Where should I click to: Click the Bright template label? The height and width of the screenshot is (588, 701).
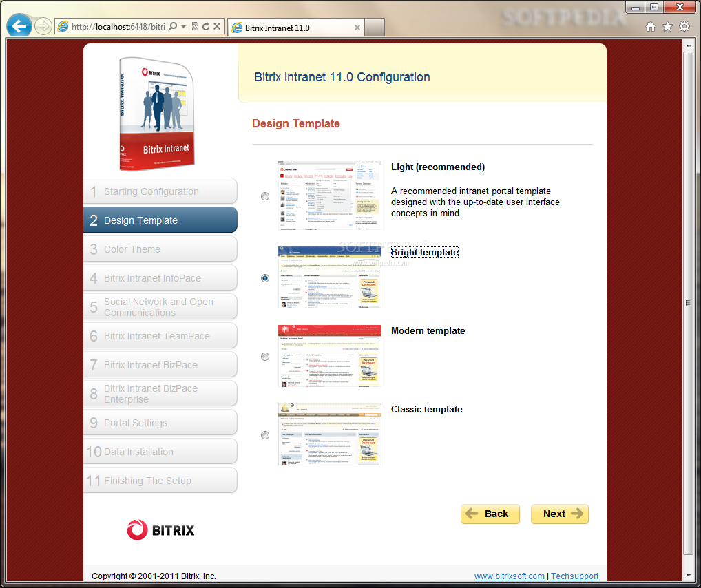[x=425, y=253]
